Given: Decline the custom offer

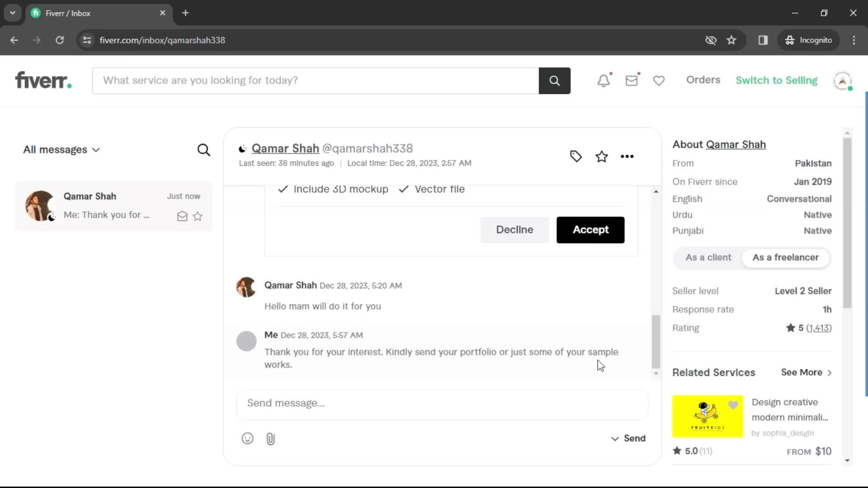Looking at the screenshot, I should click(x=514, y=230).
